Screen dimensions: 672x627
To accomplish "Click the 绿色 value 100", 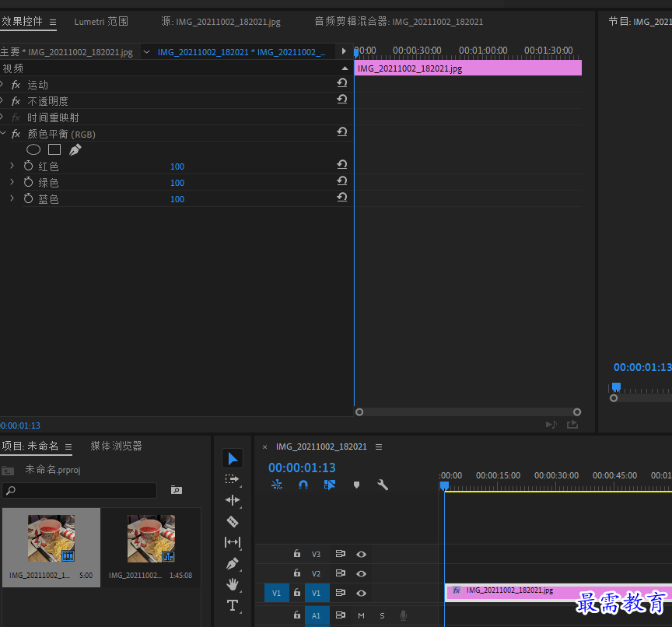I will click(x=177, y=183).
